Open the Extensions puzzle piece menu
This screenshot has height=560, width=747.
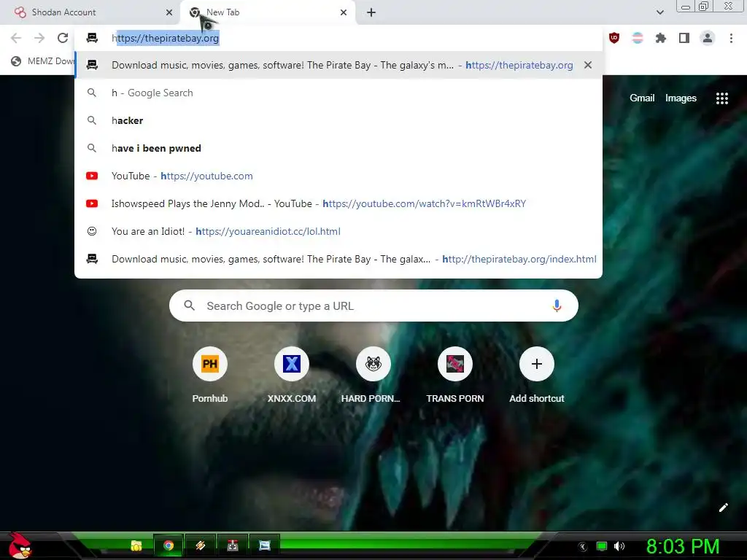pos(661,38)
